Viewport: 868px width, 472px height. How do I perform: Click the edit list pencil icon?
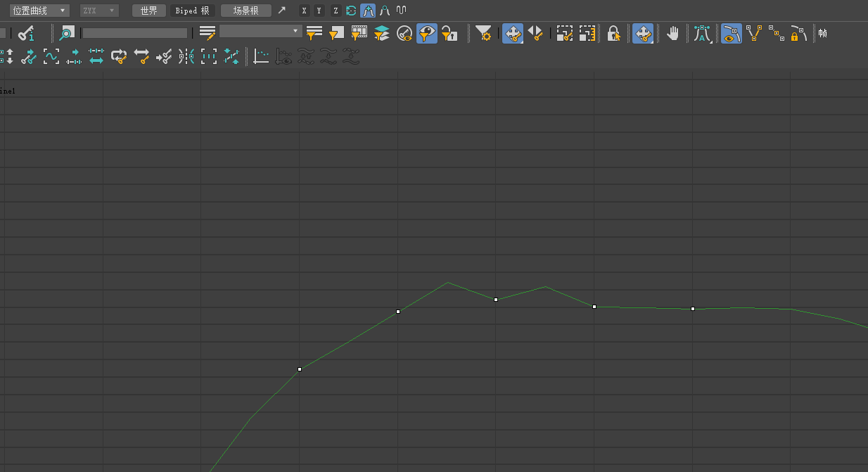coord(207,33)
